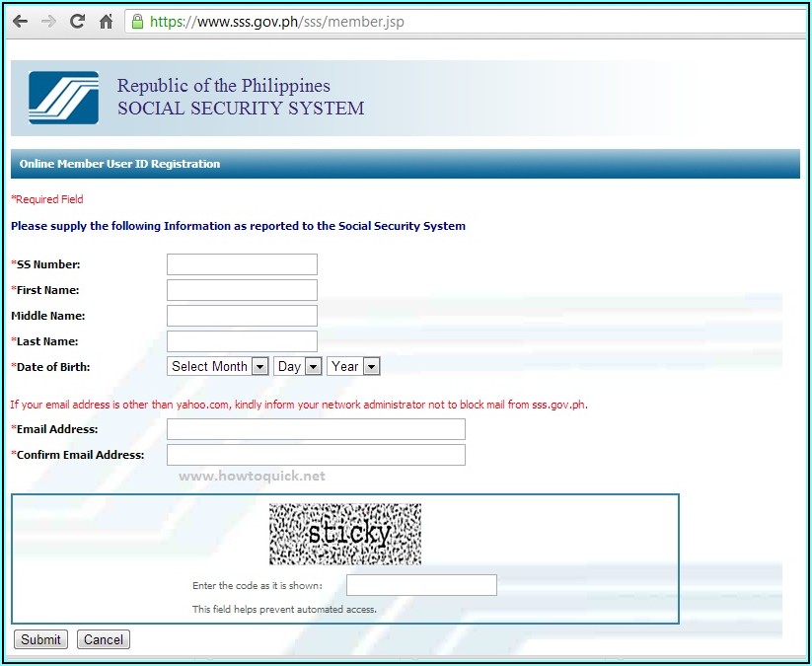The width and height of the screenshot is (812, 666).
Task: Submit the registration form
Action: coord(40,639)
